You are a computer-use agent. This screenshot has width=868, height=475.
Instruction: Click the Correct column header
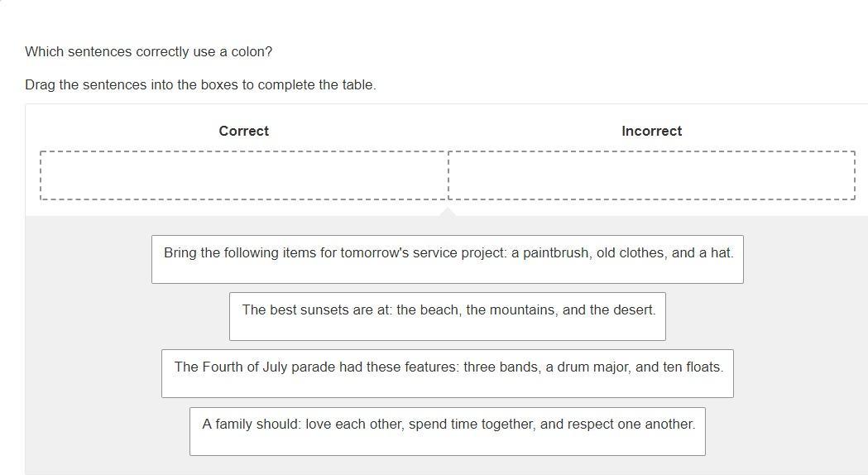[243, 131]
